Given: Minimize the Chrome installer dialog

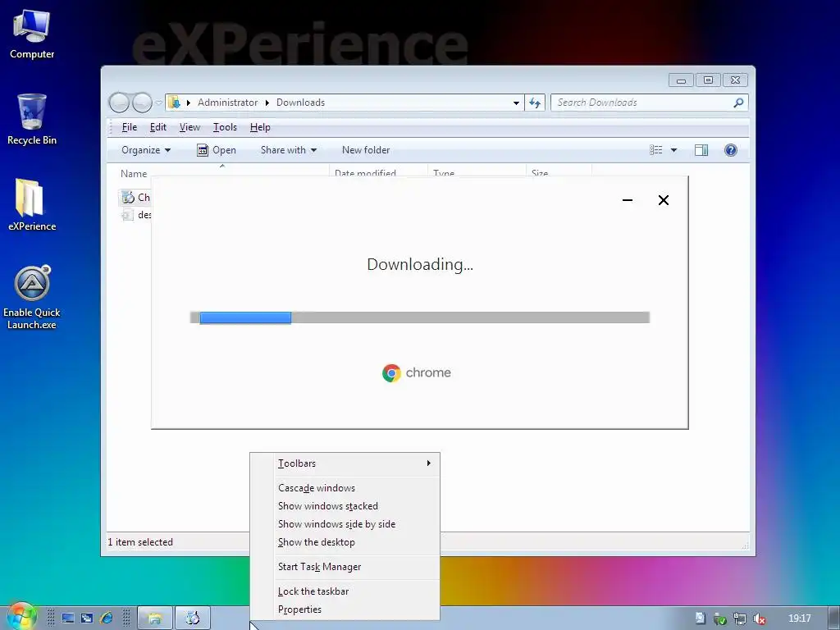Looking at the screenshot, I should tap(628, 200).
